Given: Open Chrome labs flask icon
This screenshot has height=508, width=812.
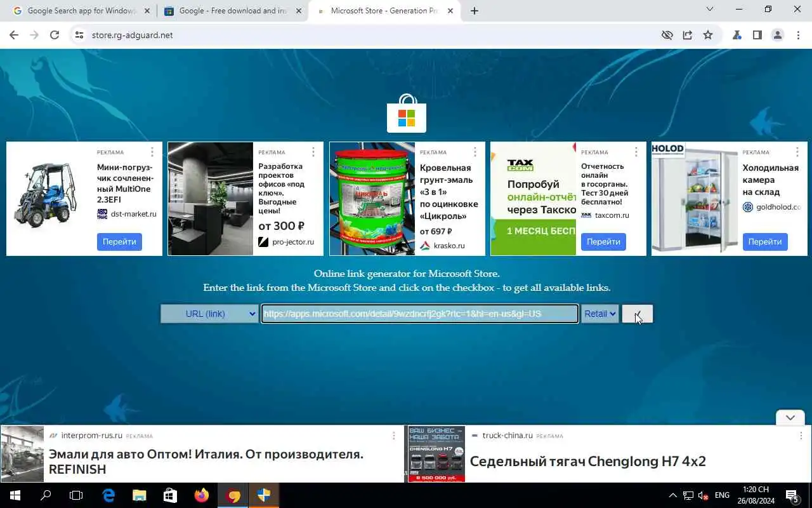Looking at the screenshot, I should (737, 36).
